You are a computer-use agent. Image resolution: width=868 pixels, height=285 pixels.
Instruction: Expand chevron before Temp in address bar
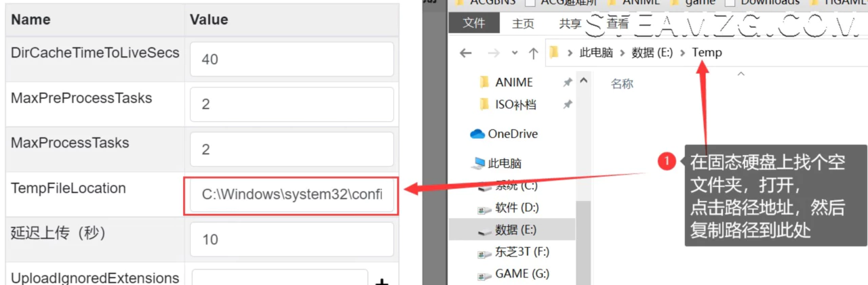click(682, 53)
